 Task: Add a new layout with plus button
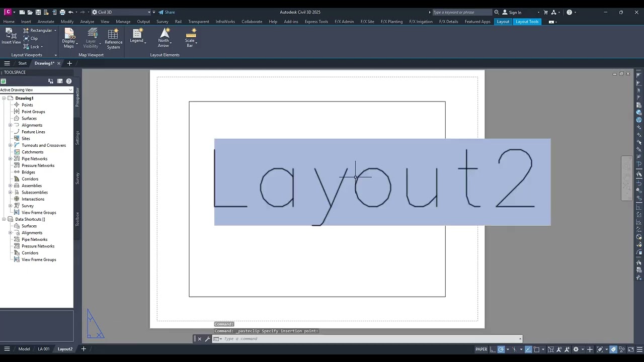click(84, 349)
